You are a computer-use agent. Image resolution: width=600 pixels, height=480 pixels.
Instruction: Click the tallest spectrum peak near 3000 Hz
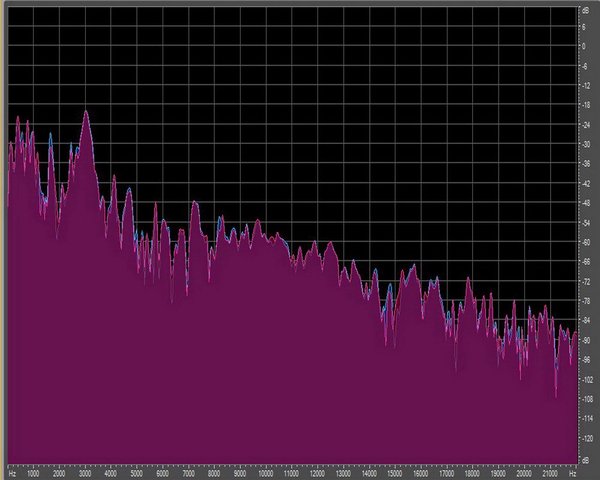86,111
